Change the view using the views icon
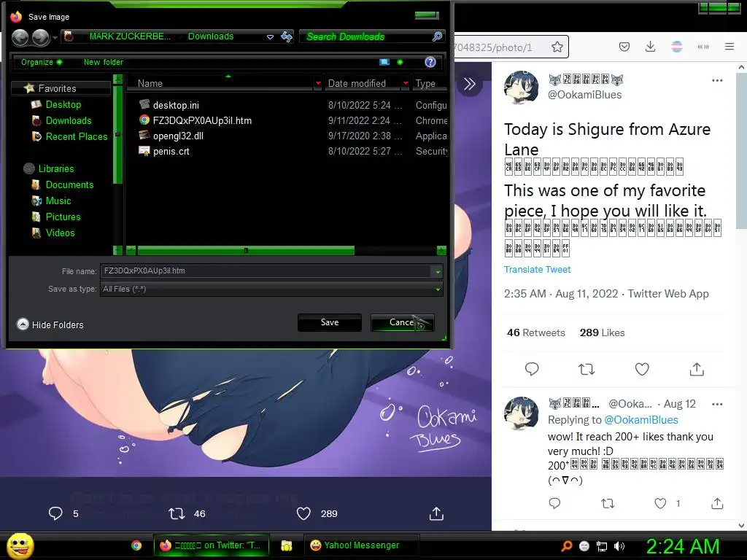Image resolution: width=747 pixels, height=560 pixels. click(384, 62)
